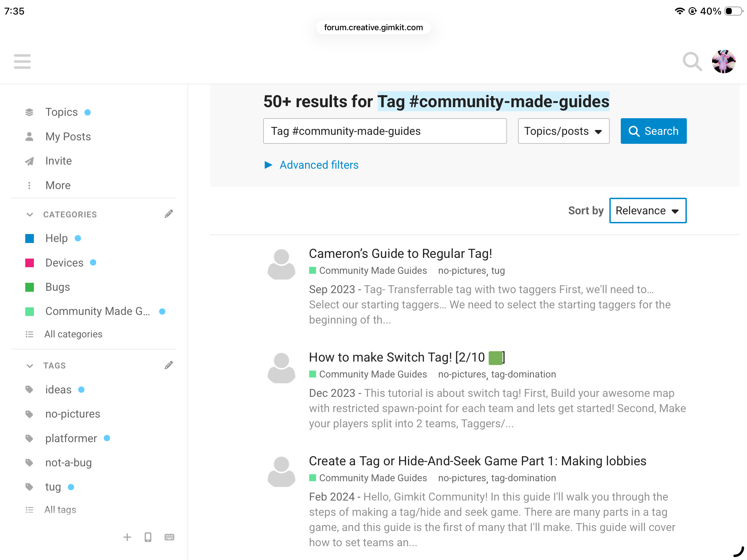Open the More sidebar menu
747x560 pixels.
pos(58,185)
